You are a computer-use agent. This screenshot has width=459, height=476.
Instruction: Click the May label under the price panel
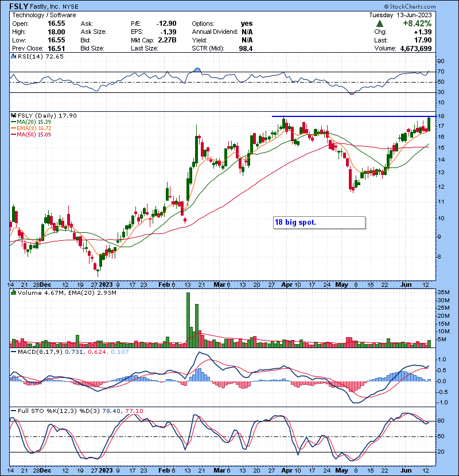coord(342,285)
